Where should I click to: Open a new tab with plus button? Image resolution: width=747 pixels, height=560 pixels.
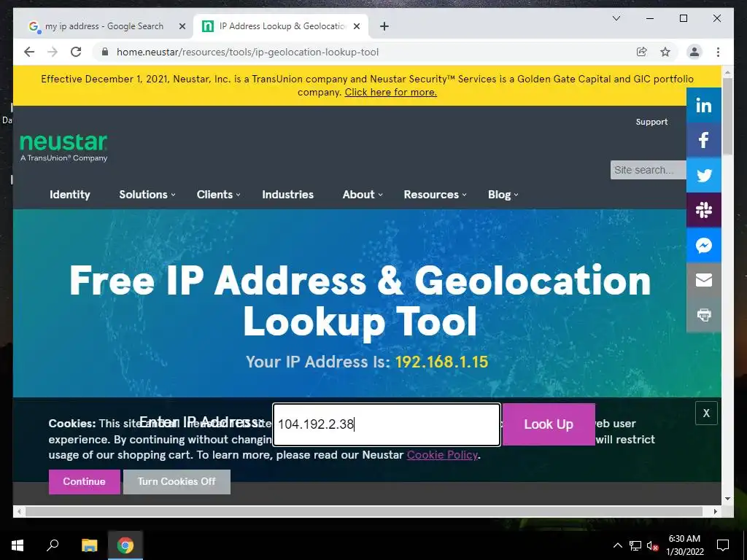click(x=384, y=26)
